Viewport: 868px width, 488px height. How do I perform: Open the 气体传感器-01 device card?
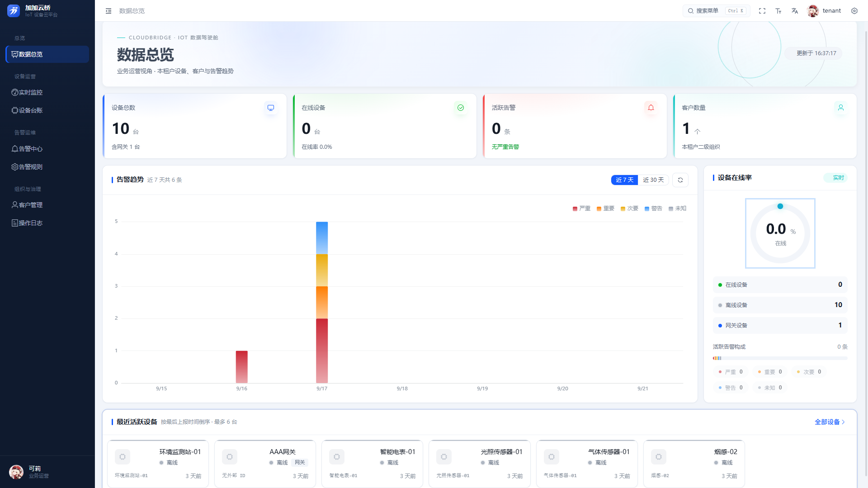[x=587, y=464]
